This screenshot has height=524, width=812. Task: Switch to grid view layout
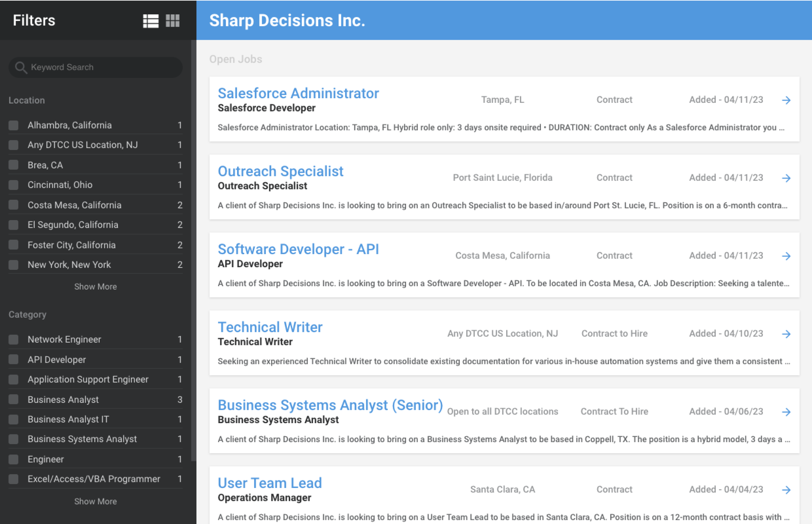[173, 21]
